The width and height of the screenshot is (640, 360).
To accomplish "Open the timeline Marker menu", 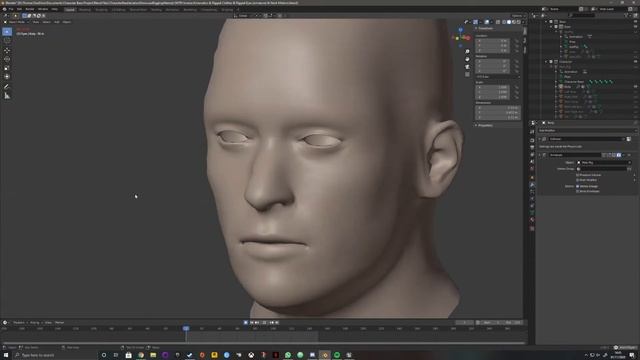I will tap(60, 323).
